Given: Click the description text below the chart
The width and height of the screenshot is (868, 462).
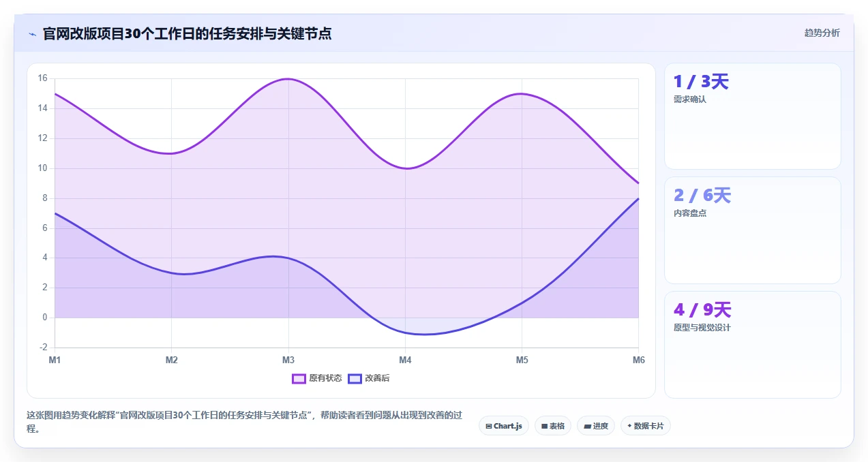Looking at the screenshot, I should (x=244, y=422).
